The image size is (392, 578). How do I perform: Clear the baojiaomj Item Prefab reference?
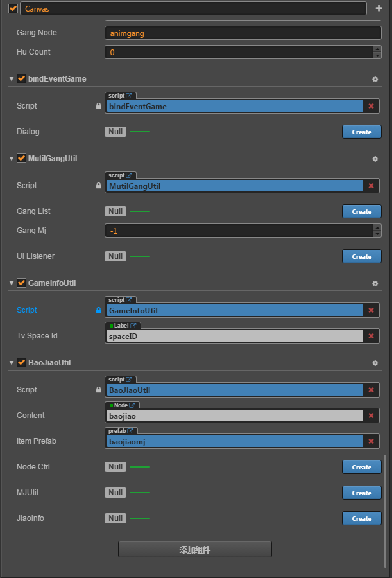point(371,441)
